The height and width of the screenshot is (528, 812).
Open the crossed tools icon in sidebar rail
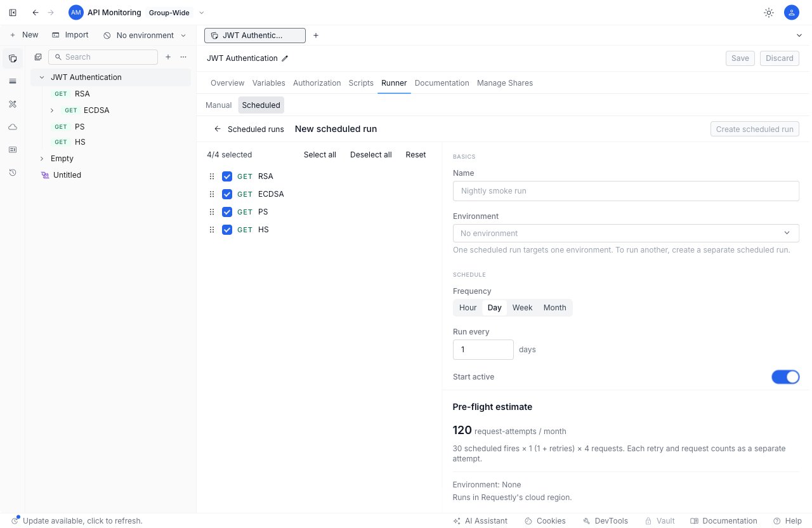[x=13, y=104]
